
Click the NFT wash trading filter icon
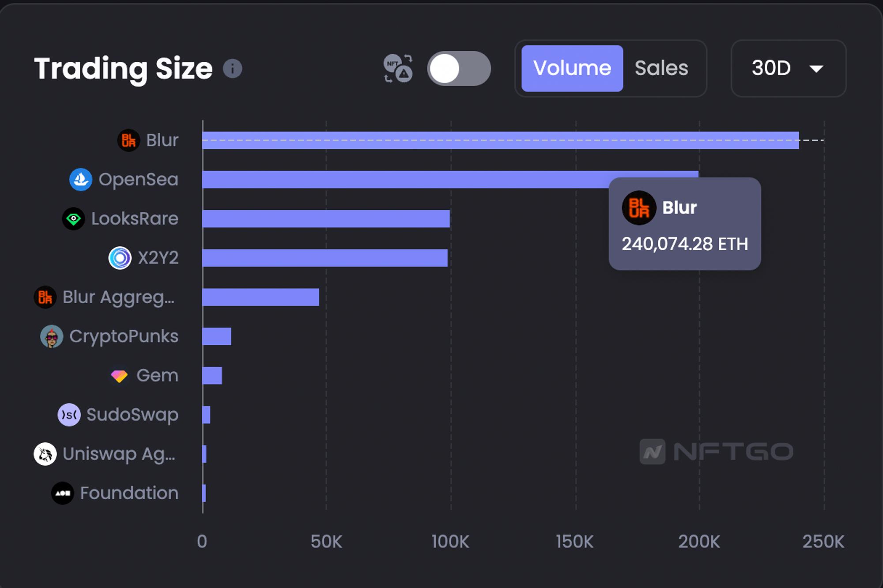(x=398, y=68)
